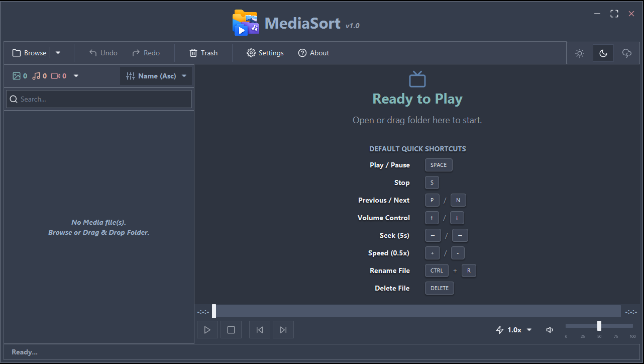Click the sort filter icon next to Name
This screenshot has height=364, width=644.
130,75
